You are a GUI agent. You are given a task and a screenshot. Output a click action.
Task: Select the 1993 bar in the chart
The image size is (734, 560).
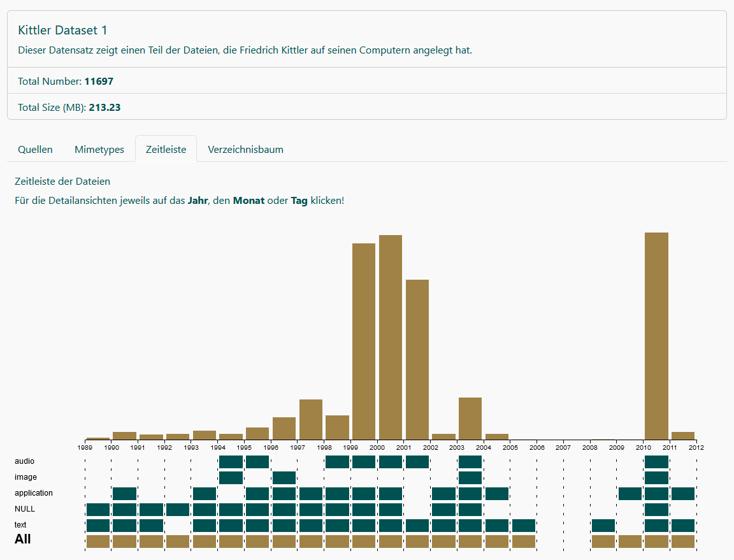(205, 436)
